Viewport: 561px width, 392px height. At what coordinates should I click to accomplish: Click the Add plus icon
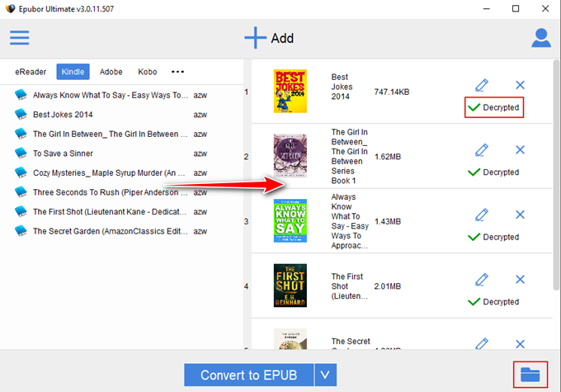click(x=255, y=38)
